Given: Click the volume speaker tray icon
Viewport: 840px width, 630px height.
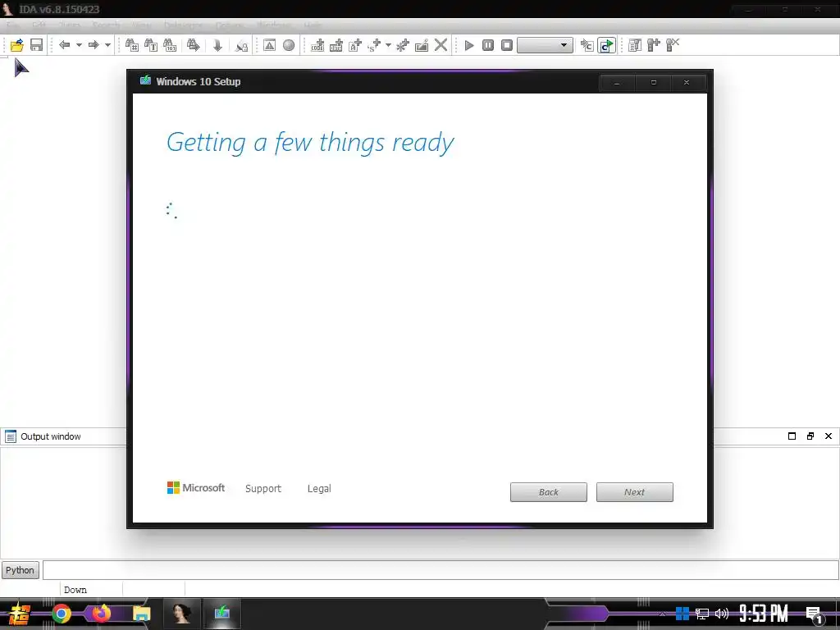Looking at the screenshot, I should tap(722, 614).
